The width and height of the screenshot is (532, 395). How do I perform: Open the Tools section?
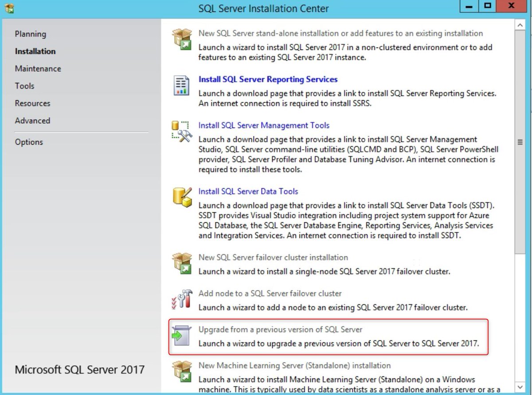click(24, 86)
